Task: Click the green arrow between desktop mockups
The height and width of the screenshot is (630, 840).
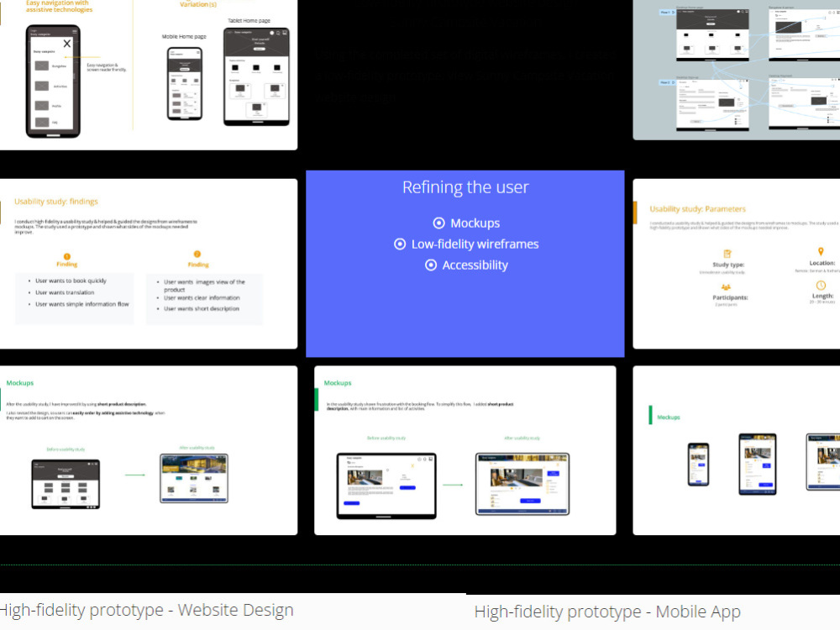Action: tap(135, 475)
